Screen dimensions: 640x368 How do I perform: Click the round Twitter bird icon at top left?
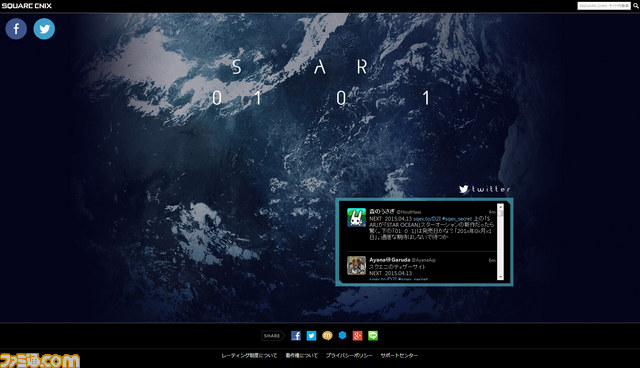(44, 29)
